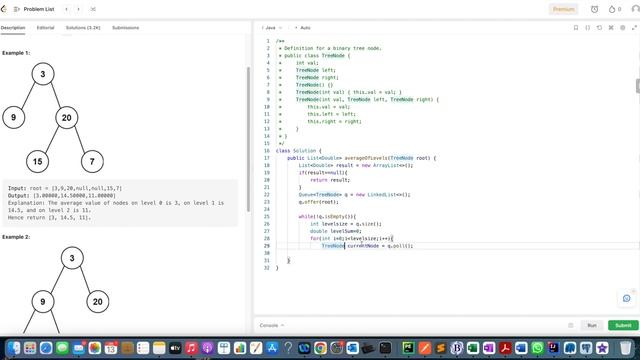Open PyCharm from the Dock
The height and width of the screenshot is (360, 640).
(408, 348)
